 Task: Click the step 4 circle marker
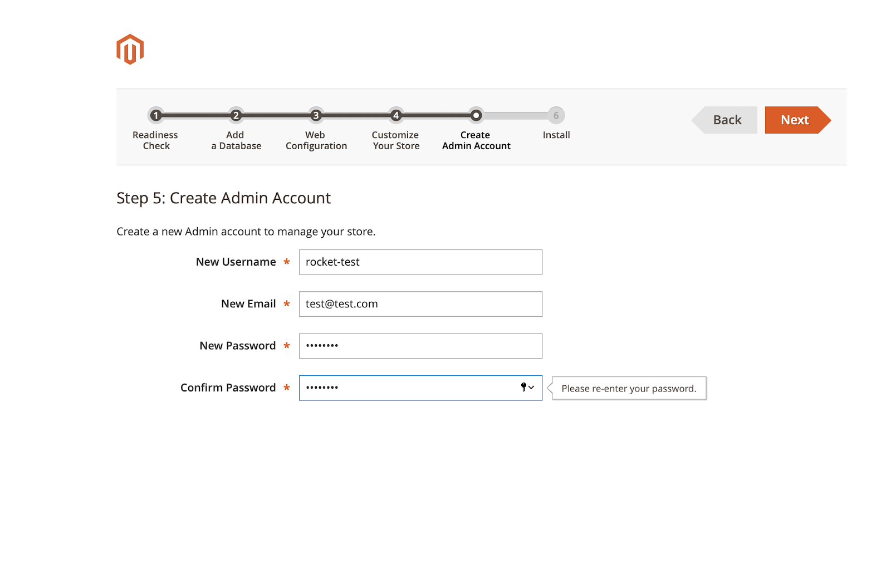pos(396,115)
